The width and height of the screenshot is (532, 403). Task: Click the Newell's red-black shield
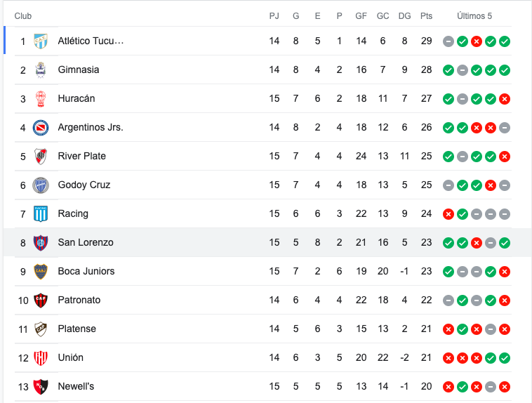pyautogui.click(x=41, y=387)
